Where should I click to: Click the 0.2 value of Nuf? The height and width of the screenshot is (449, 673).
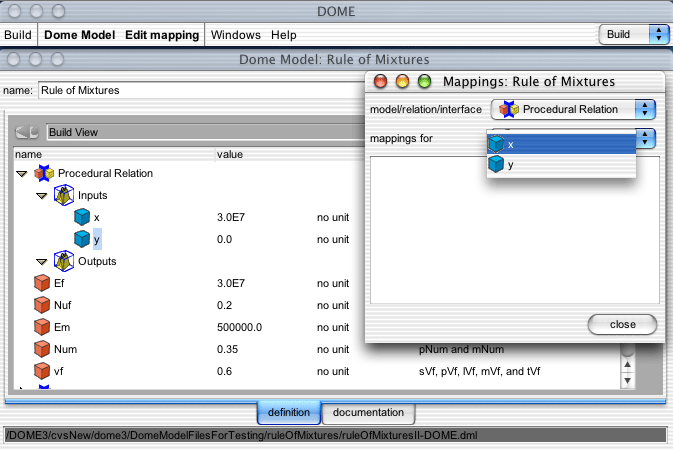(224, 305)
